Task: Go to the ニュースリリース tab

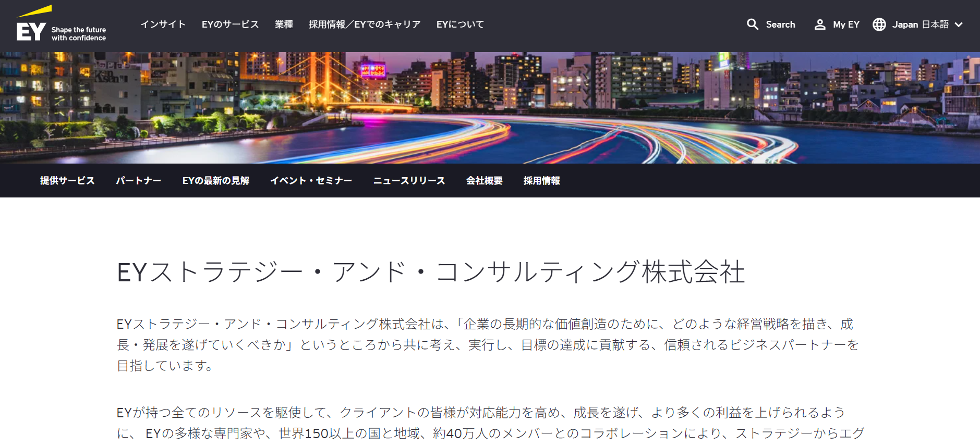Action: (409, 181)
